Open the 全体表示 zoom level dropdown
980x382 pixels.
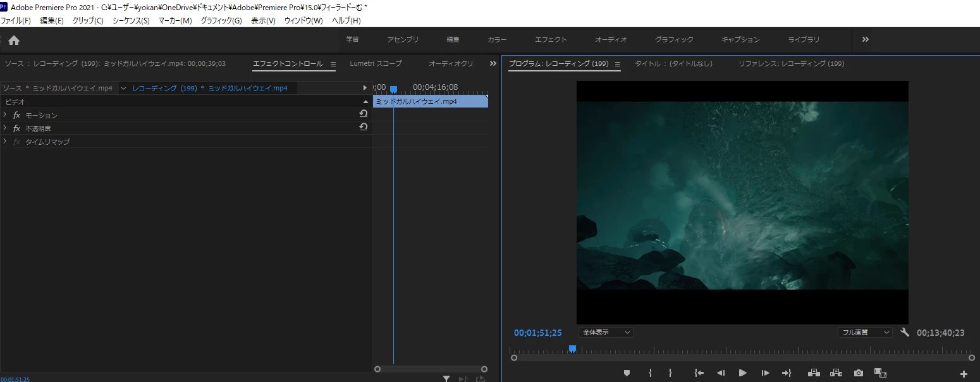point(606,332)
